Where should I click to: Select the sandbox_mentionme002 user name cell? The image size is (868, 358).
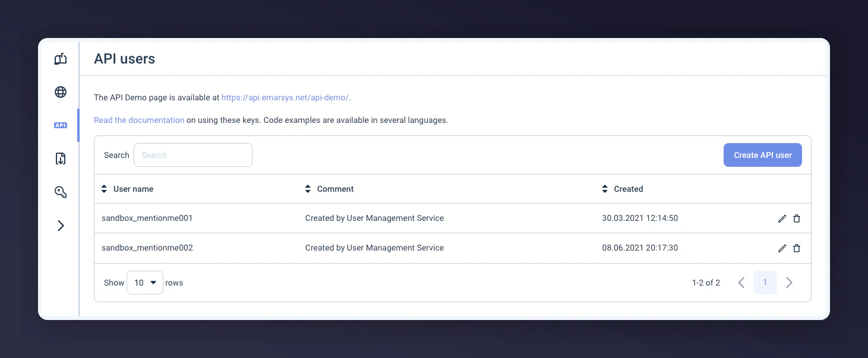(147, 248)
